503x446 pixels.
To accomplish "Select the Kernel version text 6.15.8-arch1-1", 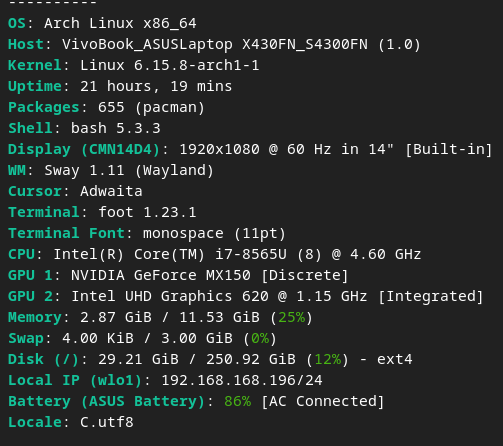I will (x=196, y=66).
